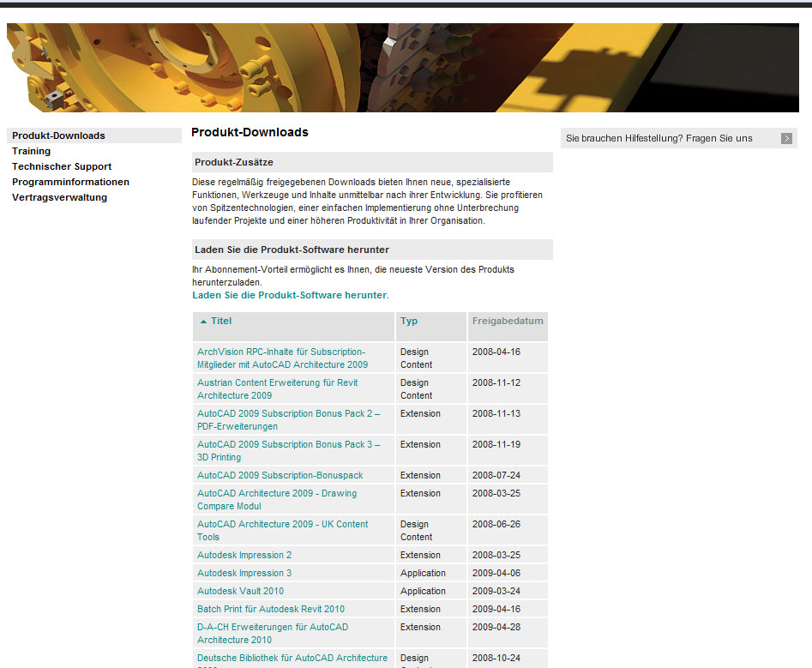Click the sort triangle beside Titel

[x=203, y=322]
